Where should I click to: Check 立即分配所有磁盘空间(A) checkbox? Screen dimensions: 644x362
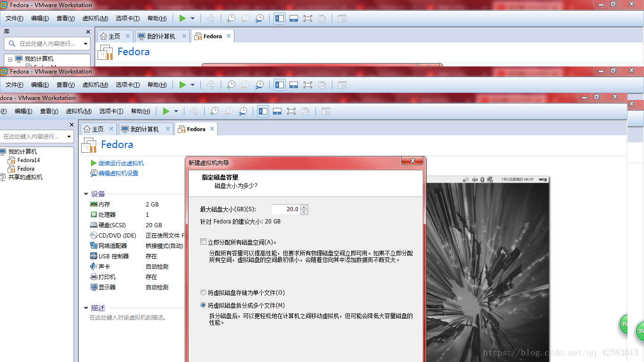tap(204, 242)
